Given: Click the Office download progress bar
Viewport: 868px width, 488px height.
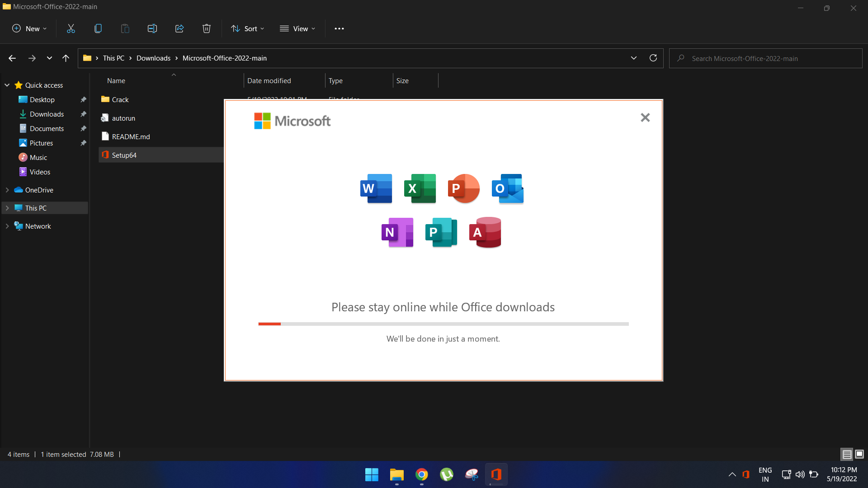Looking at the screenshot, I should click(x=443, y=324).
